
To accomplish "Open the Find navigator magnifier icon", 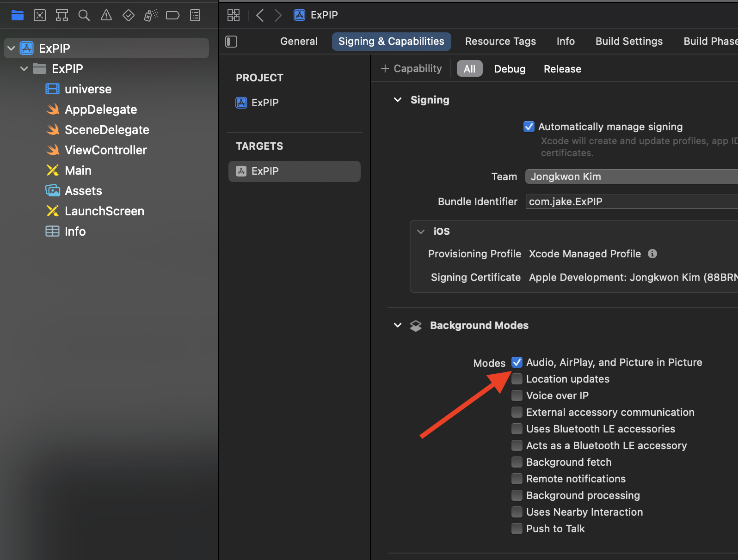I will click(x=84, y=15).
